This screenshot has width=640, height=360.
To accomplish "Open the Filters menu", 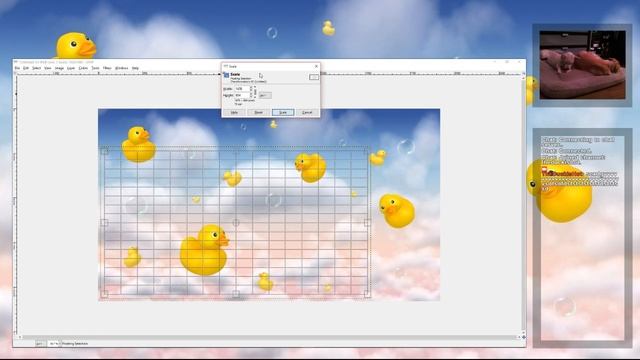I will click(107, 68).
